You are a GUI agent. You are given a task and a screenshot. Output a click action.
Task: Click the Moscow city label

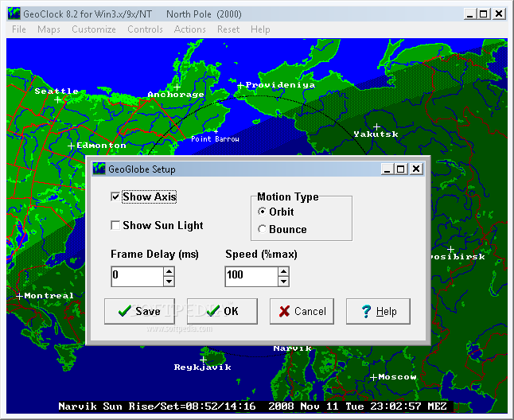[x=397, y=377]
